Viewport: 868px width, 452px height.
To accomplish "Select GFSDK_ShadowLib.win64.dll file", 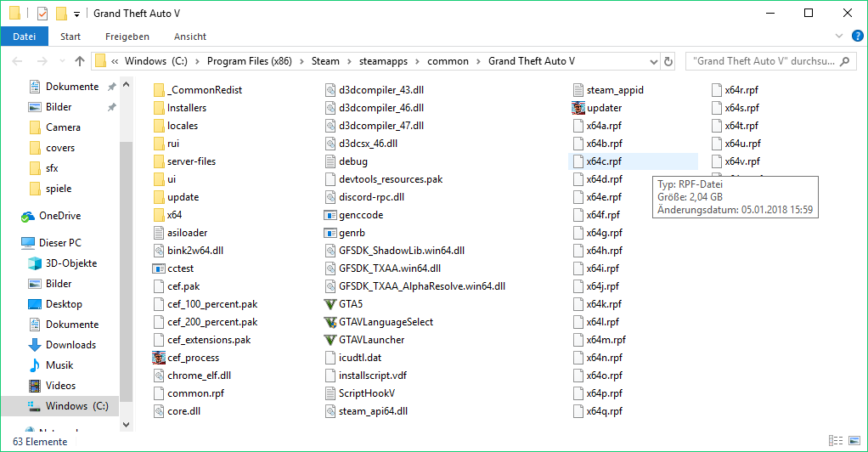I will coord(395,251).
